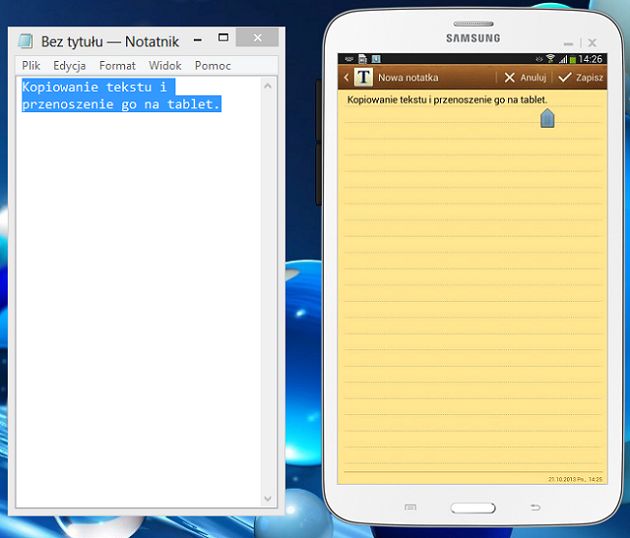630x538 pixels.
Task: Click the Notatnik scrollbar up arrow
Action: (268, 86)
